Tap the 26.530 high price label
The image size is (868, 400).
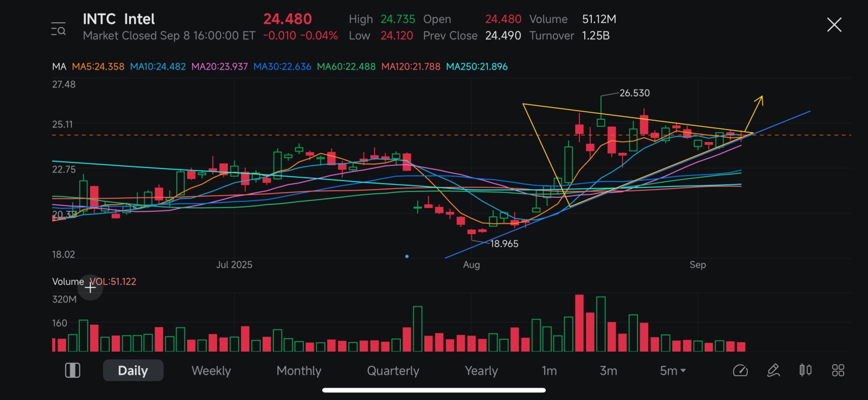pyautogui.click(x=635, y=93)
